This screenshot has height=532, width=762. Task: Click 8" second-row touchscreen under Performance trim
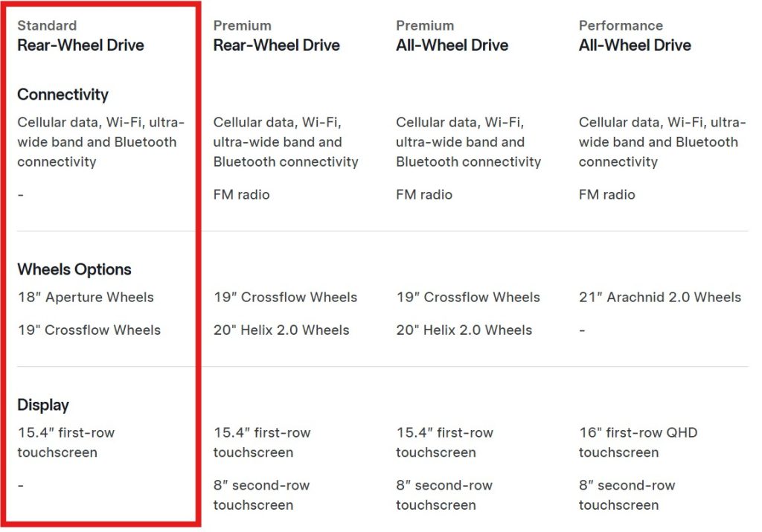pyautogui.click(x=627, y=495)
